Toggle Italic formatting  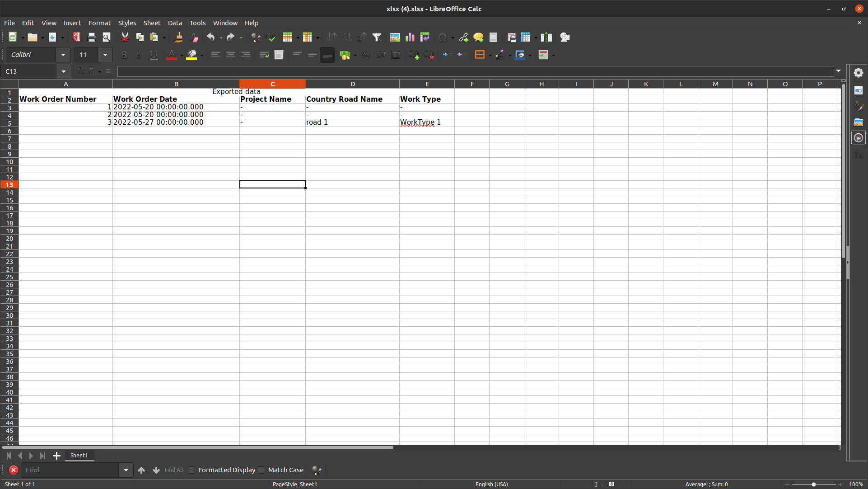click(x=139, y=55)
